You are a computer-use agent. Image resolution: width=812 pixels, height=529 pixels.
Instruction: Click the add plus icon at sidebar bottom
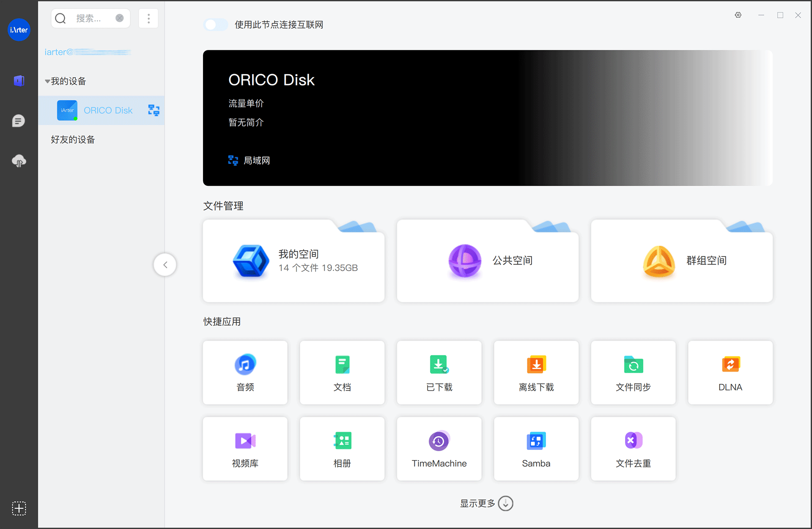(x=19, y=508)
